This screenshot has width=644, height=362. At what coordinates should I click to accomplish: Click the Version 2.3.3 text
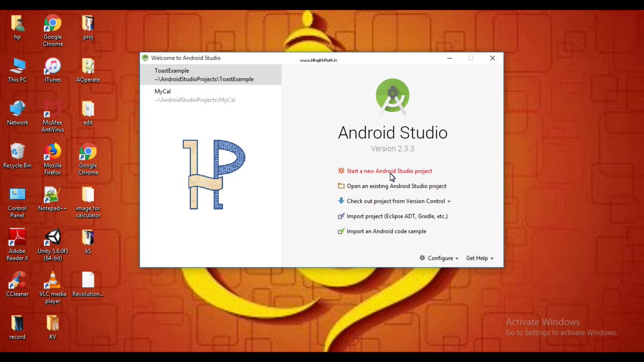pos(392,149)
